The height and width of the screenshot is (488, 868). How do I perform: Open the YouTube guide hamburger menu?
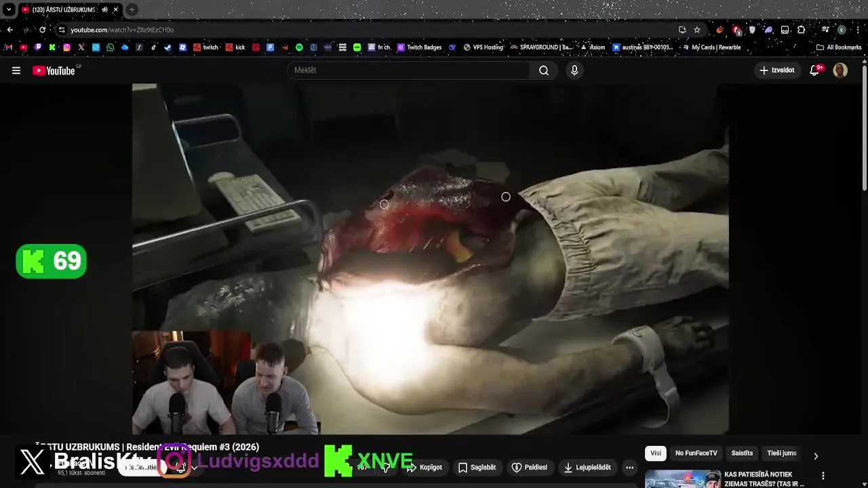point(16,70)
